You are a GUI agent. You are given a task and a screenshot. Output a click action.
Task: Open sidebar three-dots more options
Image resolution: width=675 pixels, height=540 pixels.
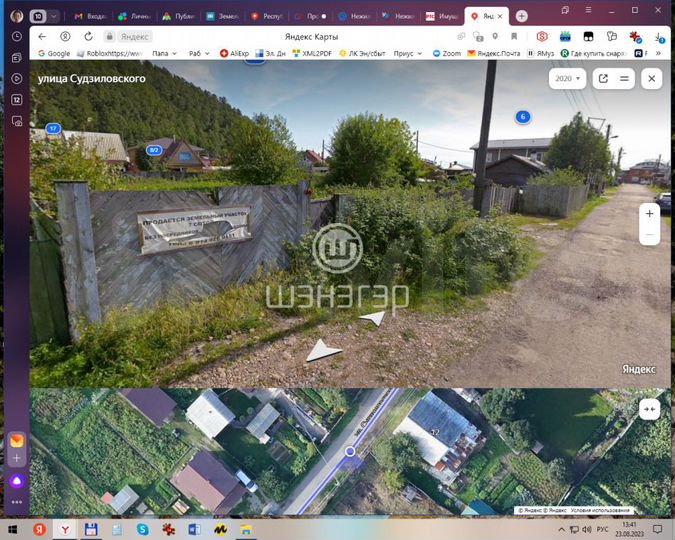point(17,502)
